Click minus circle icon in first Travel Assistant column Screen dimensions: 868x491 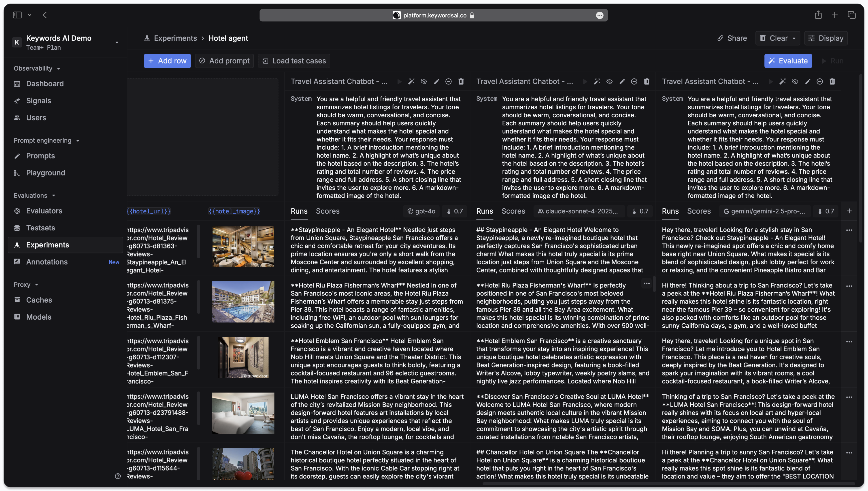[449, 82]
